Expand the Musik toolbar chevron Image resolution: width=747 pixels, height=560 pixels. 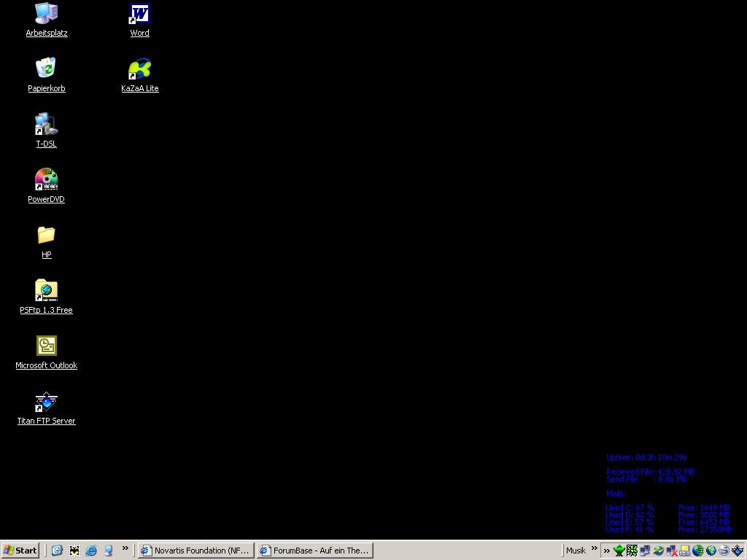(x=594, y=548)
